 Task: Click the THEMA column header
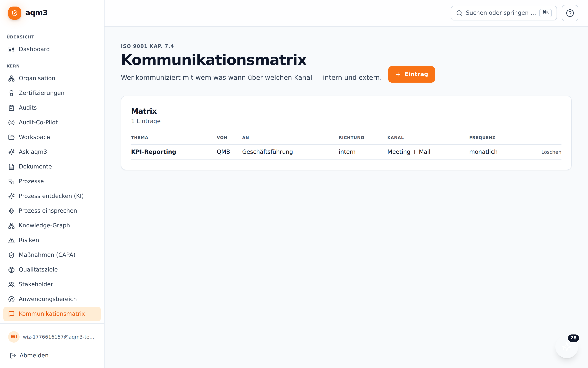139,138
